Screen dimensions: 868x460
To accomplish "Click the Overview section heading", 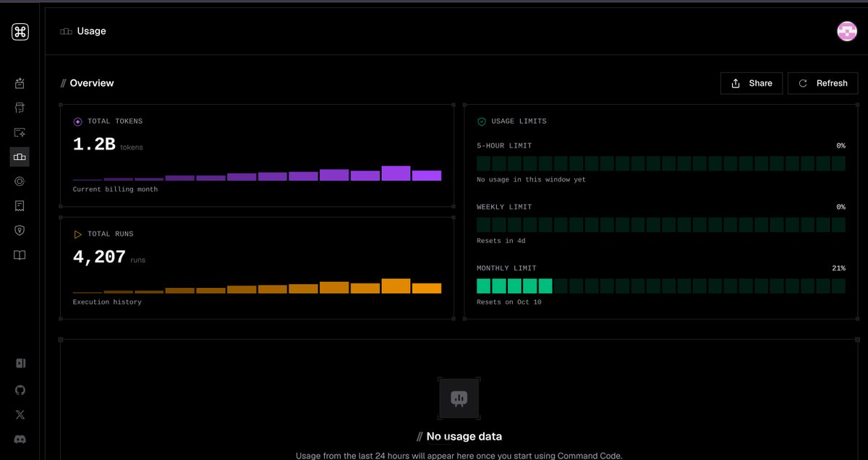I will (92, 83).
